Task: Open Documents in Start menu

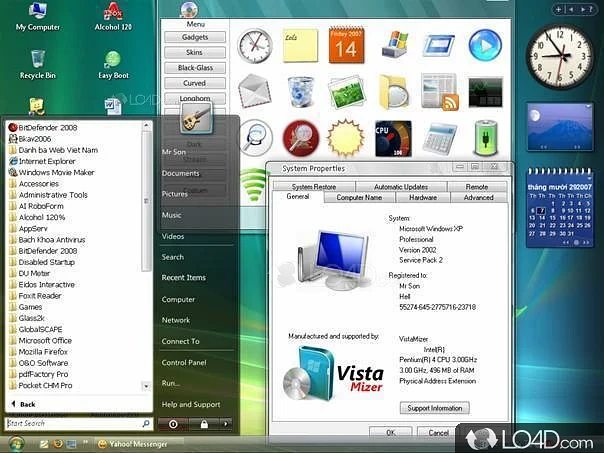Action: 180,173
